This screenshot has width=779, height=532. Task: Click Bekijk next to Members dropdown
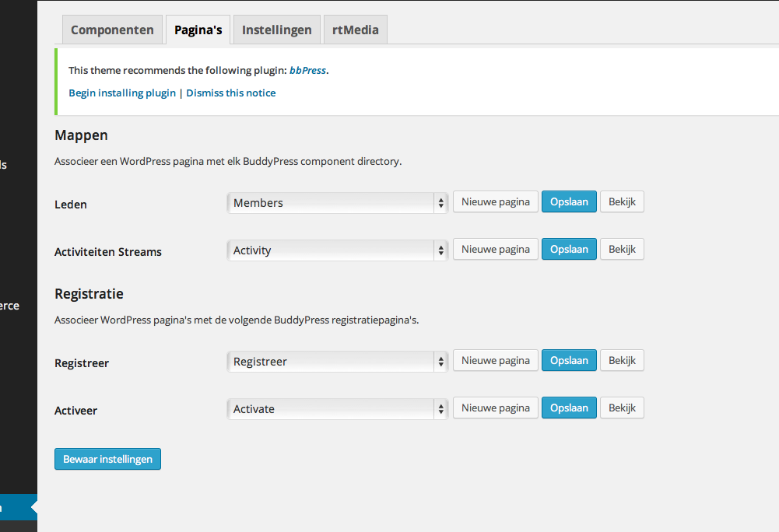622,202
